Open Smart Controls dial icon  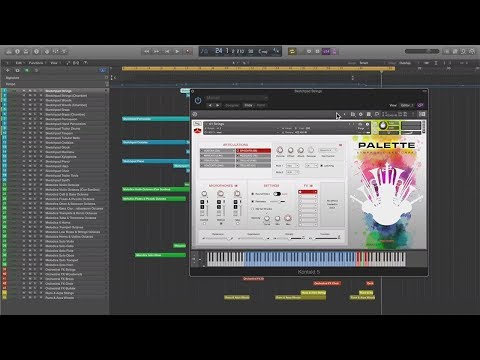[x=47, y=52]
